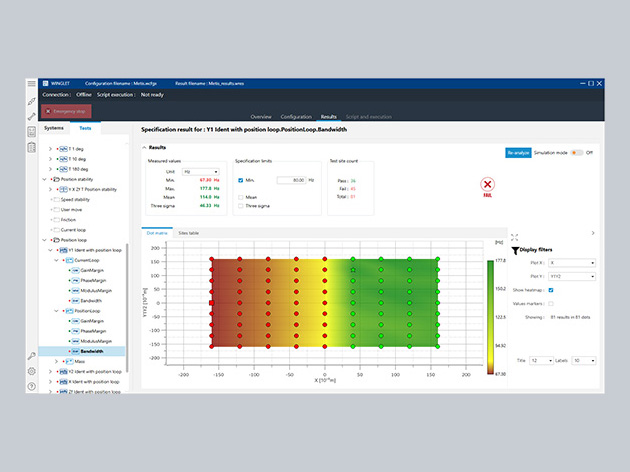630x472 pixels.
Task: Open the hamburger menu in the sidebar
Action: (x=32, y=84)
